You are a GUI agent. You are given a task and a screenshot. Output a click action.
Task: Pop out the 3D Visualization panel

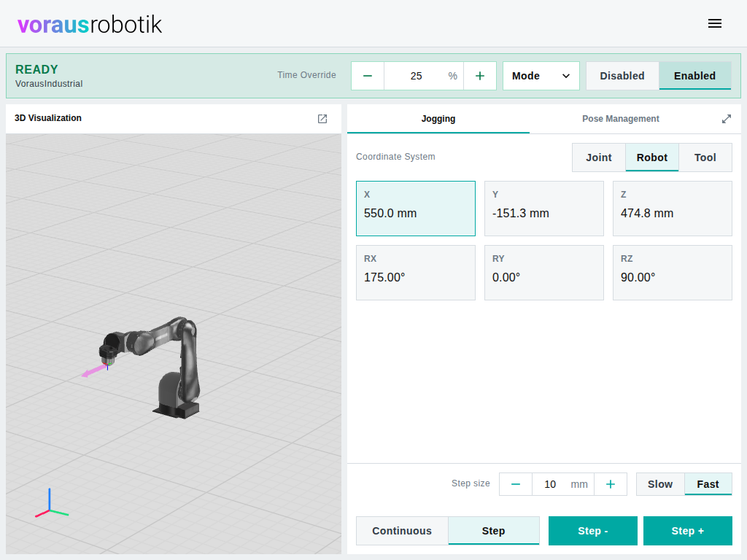[322, 119]
